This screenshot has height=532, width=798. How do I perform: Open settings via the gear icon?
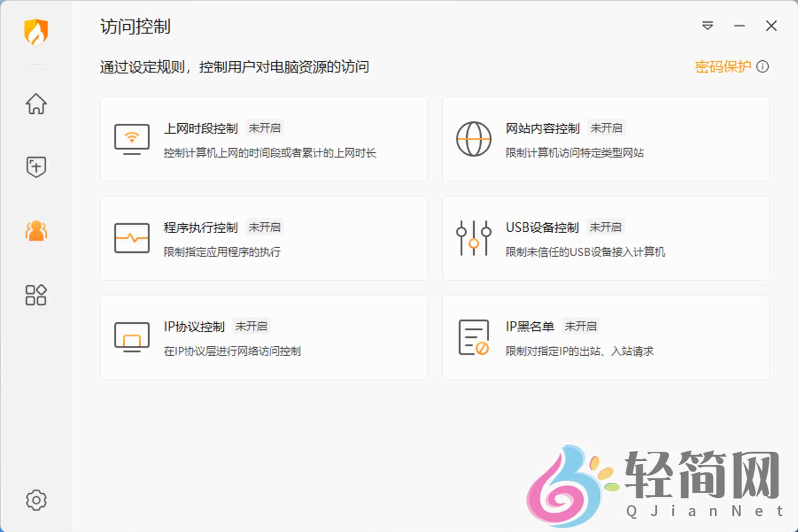pos(36,499)
